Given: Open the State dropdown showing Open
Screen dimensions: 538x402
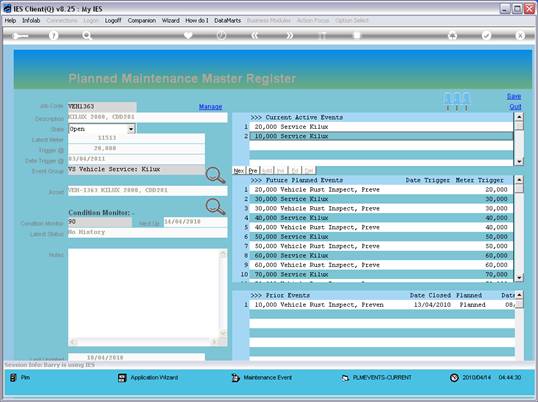Looking at the screenshot, I should [x=102, y=129].
